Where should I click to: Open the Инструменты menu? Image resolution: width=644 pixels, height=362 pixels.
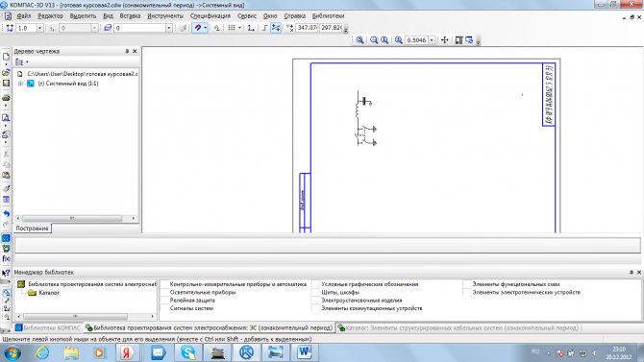coord(165,15)
